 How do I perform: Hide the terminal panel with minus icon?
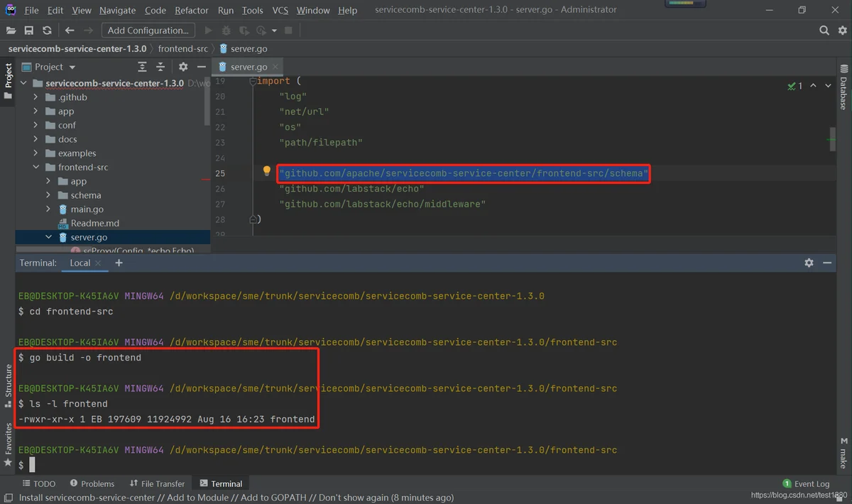pos(827,263)
